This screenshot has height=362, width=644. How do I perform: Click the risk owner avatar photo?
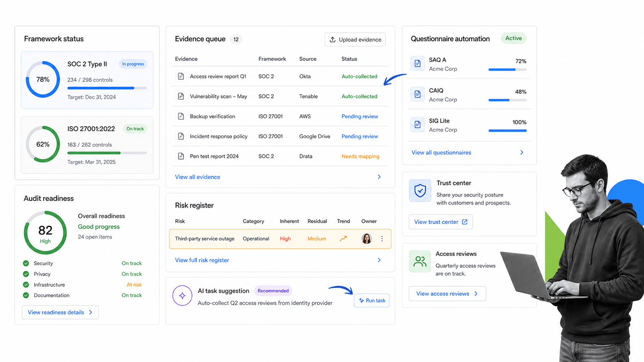[367, 239]
